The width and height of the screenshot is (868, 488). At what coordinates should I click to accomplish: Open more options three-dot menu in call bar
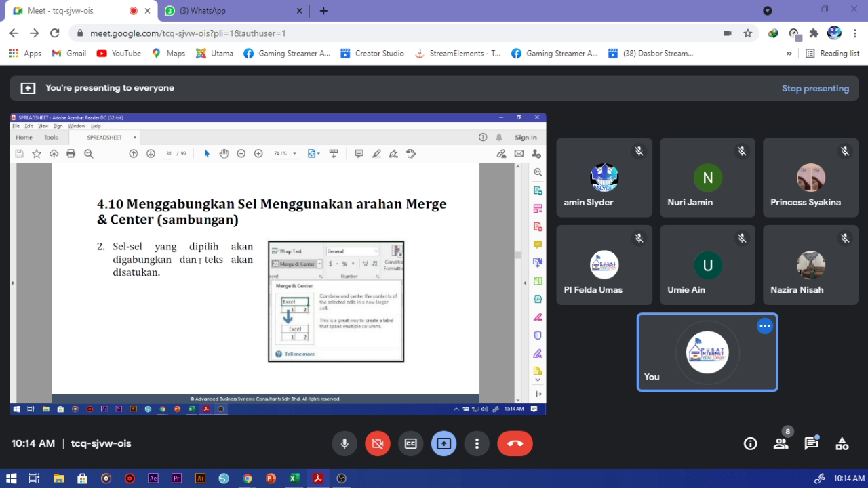[477, 443]
